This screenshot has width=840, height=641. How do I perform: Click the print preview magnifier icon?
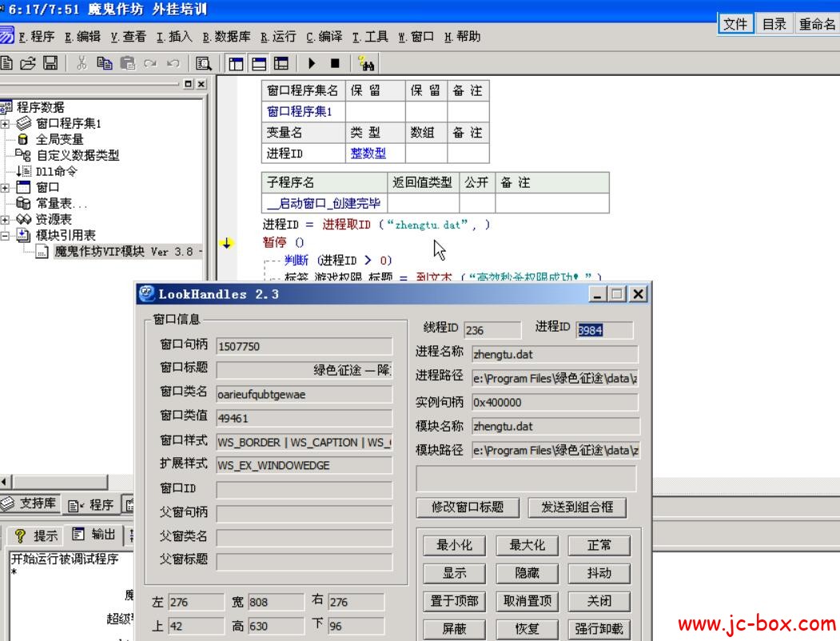203,63
